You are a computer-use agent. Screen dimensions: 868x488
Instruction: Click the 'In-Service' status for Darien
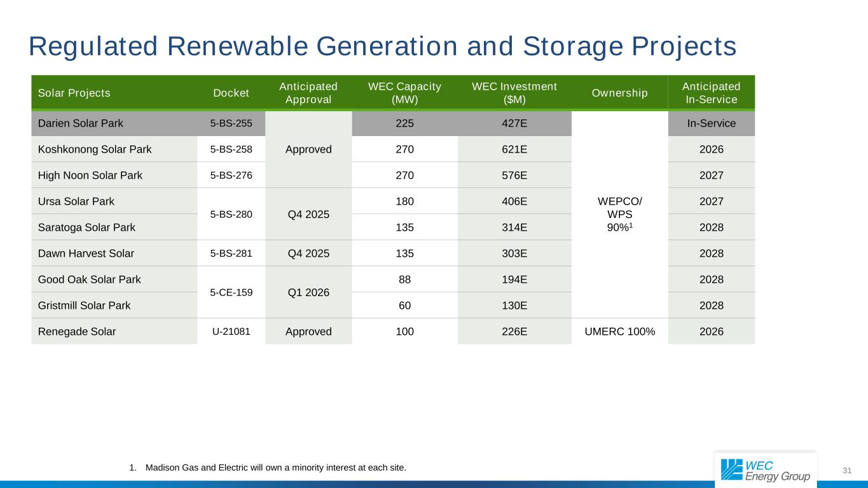pos(711,123)
